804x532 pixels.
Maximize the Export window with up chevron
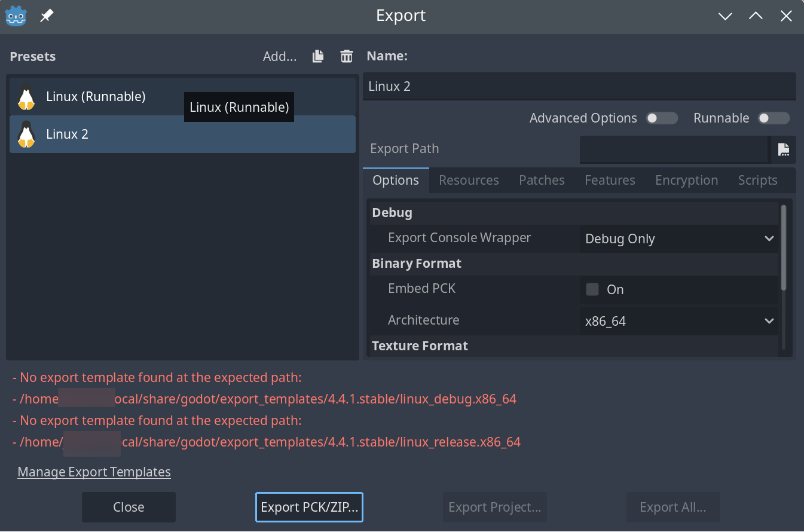tap(756, 16)
